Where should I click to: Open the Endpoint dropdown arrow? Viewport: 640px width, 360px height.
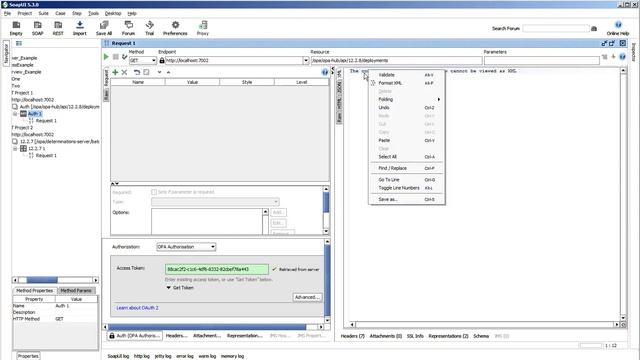(306, 60)
